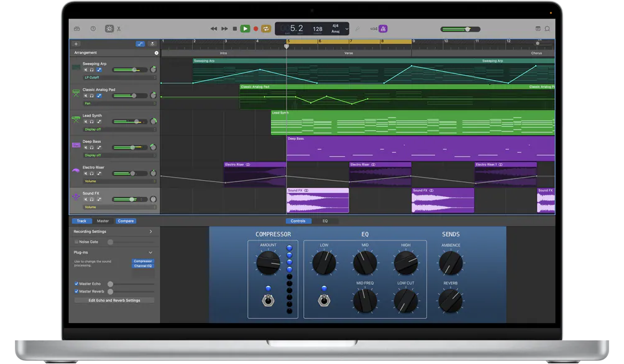
Task: Enable automation on Electro Riser track
Action: (x=99, y=173)
